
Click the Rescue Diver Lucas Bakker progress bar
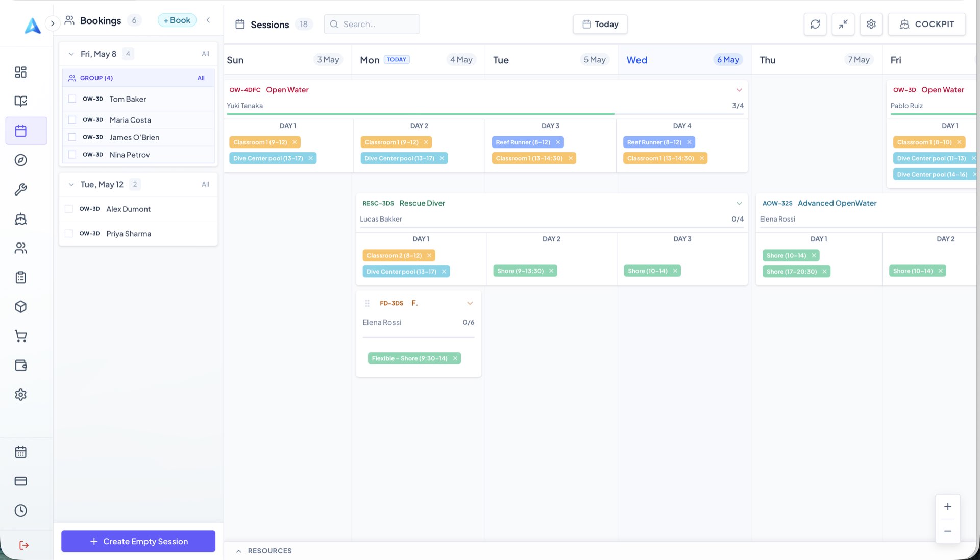[552, 227]
